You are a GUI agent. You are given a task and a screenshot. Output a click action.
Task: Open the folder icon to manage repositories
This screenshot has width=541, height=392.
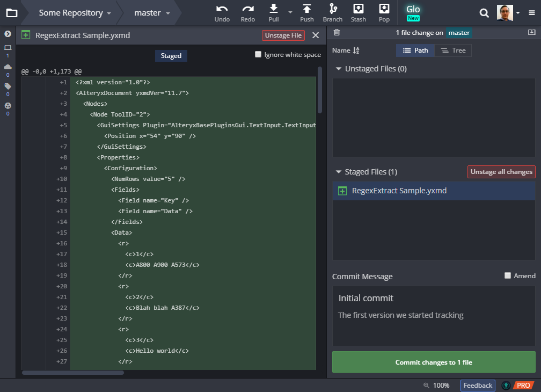click(x=11, y=12)
